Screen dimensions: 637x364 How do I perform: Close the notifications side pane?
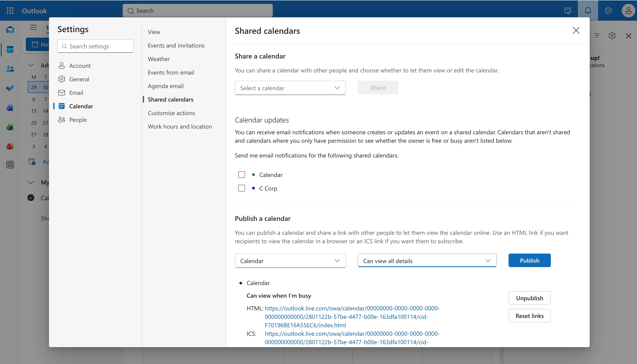[x=629, y=36]
